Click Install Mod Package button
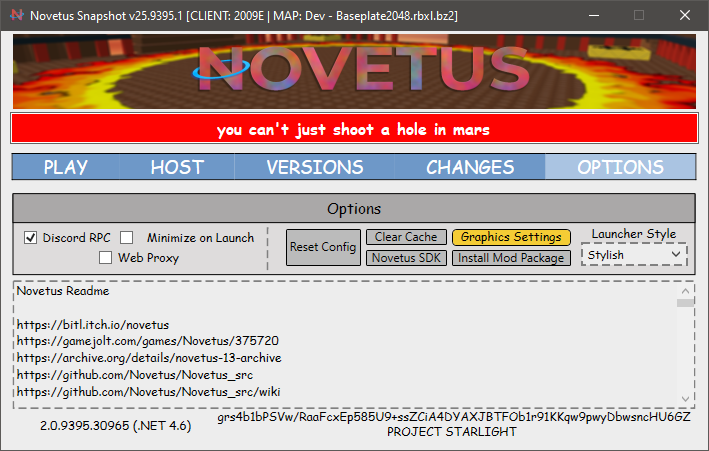Viewport: 709px width, 451px height. [511, 258]
